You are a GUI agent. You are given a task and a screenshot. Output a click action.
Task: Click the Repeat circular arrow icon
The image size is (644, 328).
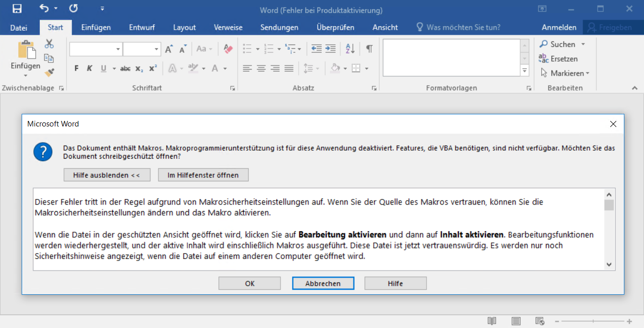tap(74, 9)
